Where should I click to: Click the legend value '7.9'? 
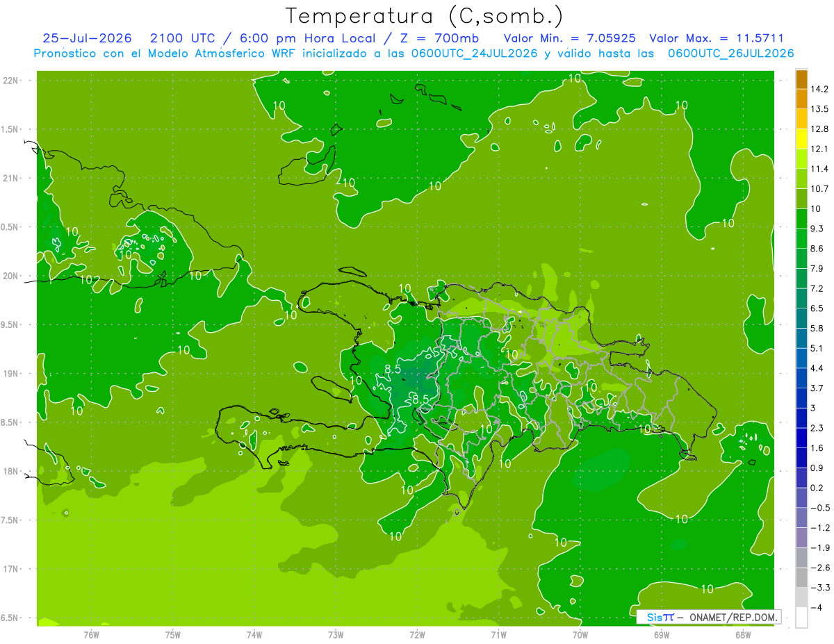816,268
